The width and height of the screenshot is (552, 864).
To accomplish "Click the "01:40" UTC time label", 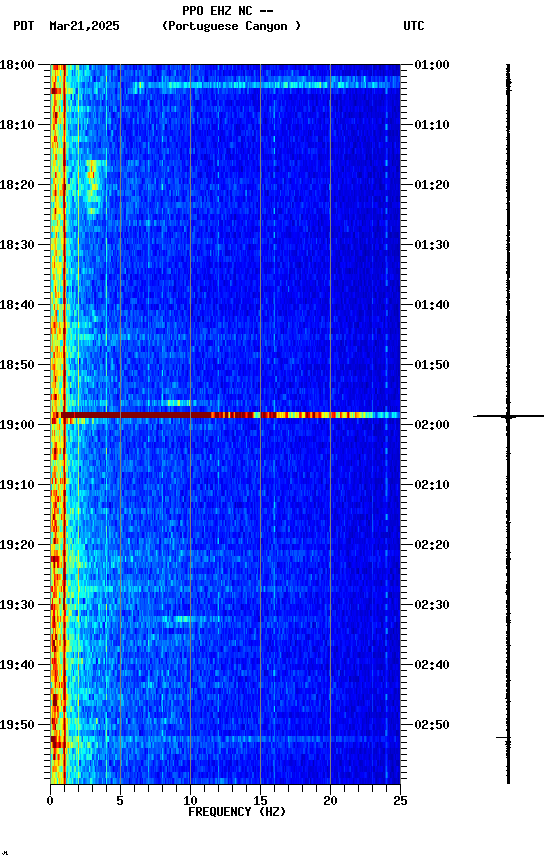I will [x=432, y=305].
